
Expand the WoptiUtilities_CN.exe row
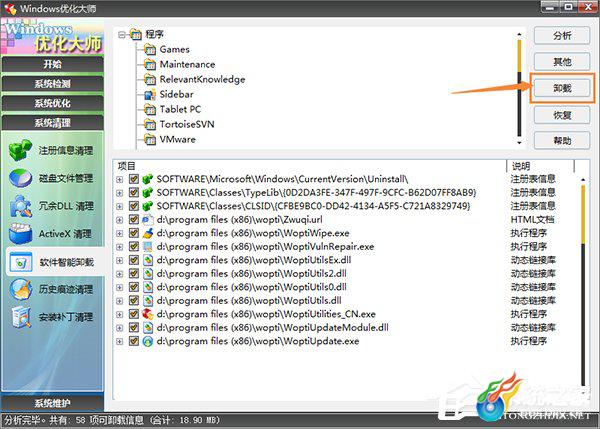pos(120,315)
